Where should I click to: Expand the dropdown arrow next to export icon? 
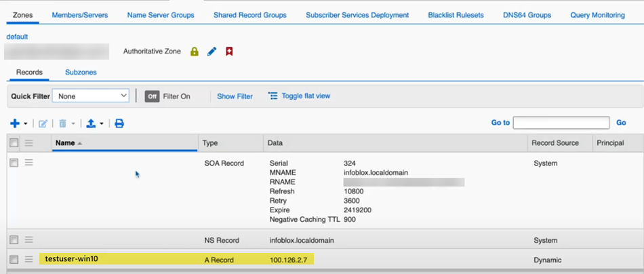click(x=102, y=124)
